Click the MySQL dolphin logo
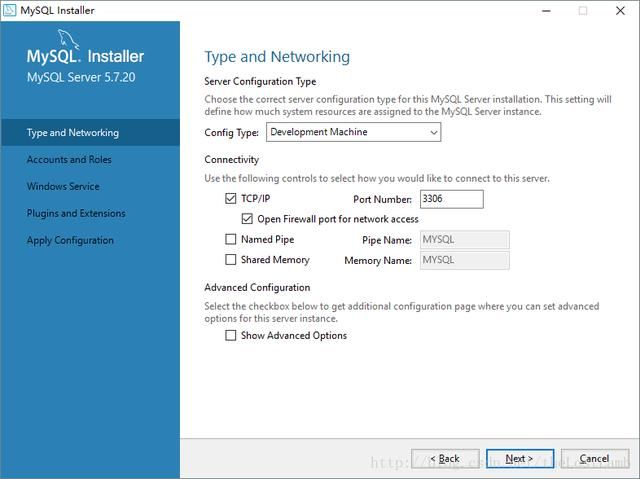 (x=68, y=39)
